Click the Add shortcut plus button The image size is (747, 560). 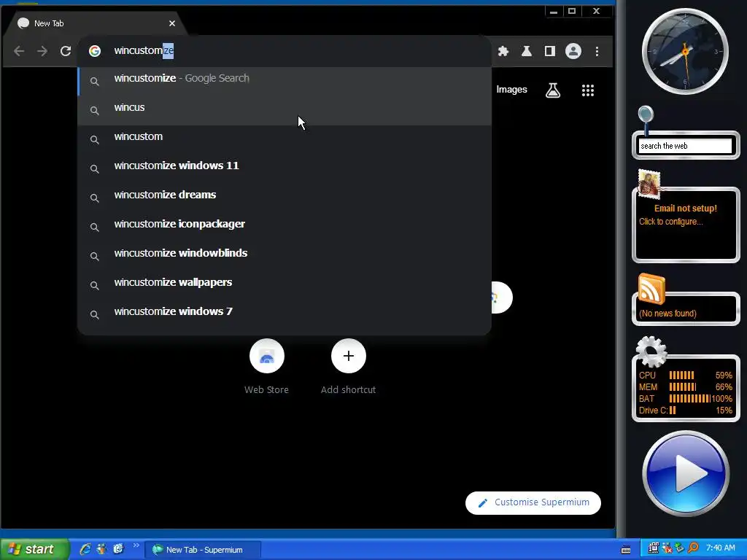point(349,356)
